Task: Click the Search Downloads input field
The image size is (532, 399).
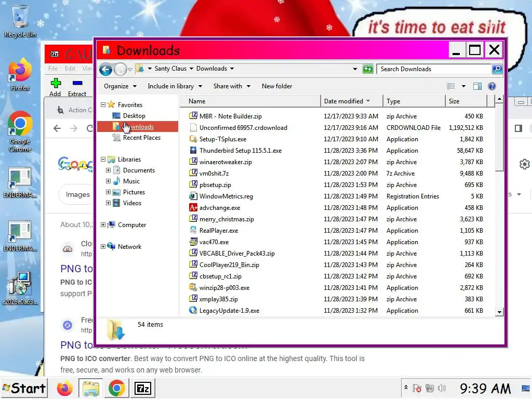Action: point(434,69)
